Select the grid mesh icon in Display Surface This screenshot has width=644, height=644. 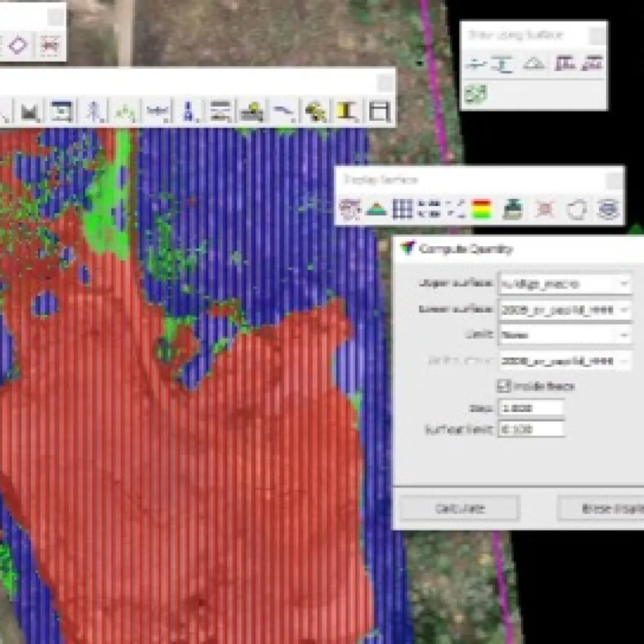(x=403, y=209)
